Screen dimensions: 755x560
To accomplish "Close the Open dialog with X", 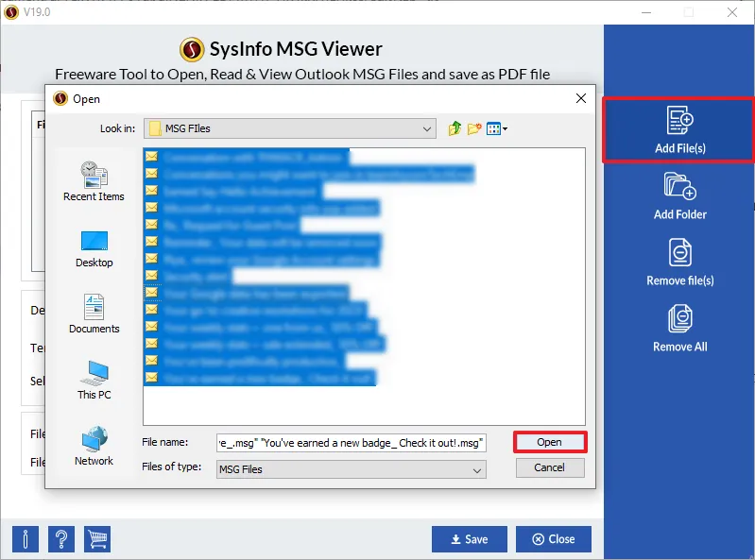I will (x=581, y=98).
